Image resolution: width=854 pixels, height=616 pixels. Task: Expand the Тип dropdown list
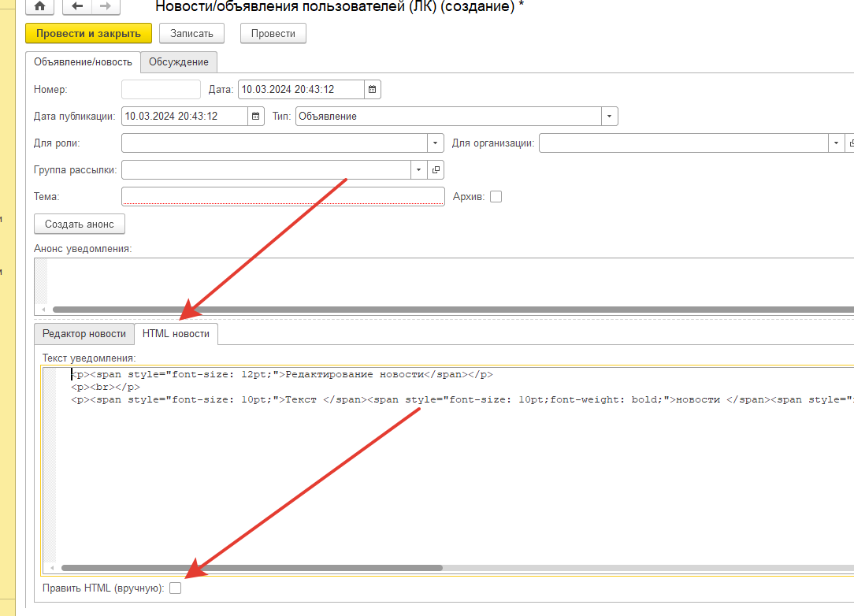click(x=609, y=117)
